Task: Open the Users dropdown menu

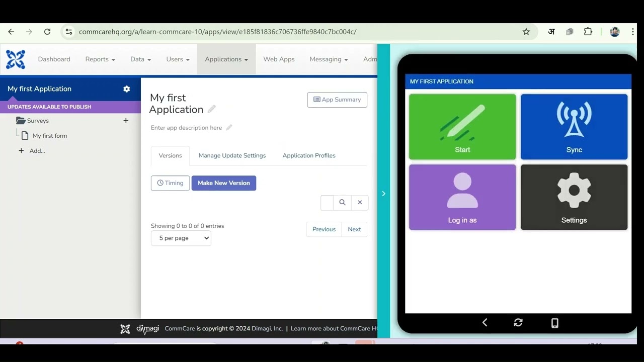Action: (178, 59)
